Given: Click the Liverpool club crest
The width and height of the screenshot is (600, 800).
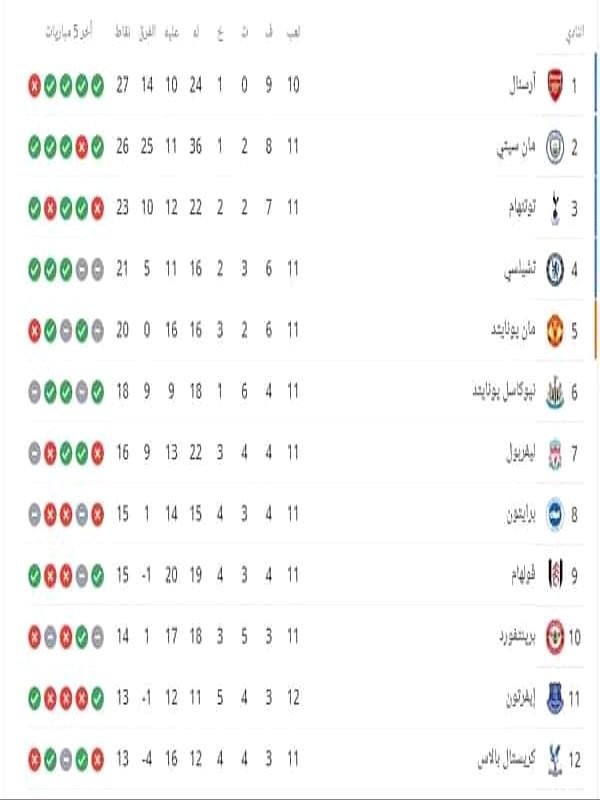Looking at the screenshot, I should point(555,453).
